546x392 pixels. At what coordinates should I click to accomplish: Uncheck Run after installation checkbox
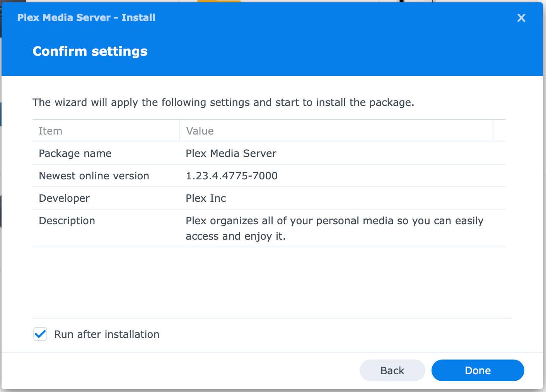tap(40, 334)
